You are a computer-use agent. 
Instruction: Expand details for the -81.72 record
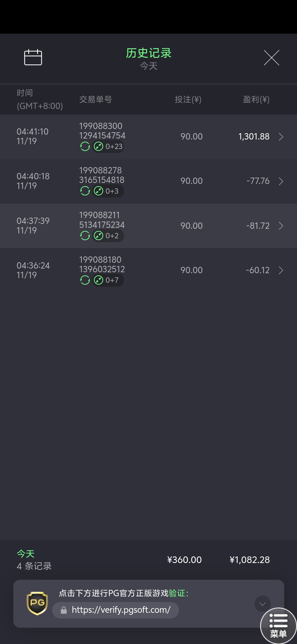[281, 226]
